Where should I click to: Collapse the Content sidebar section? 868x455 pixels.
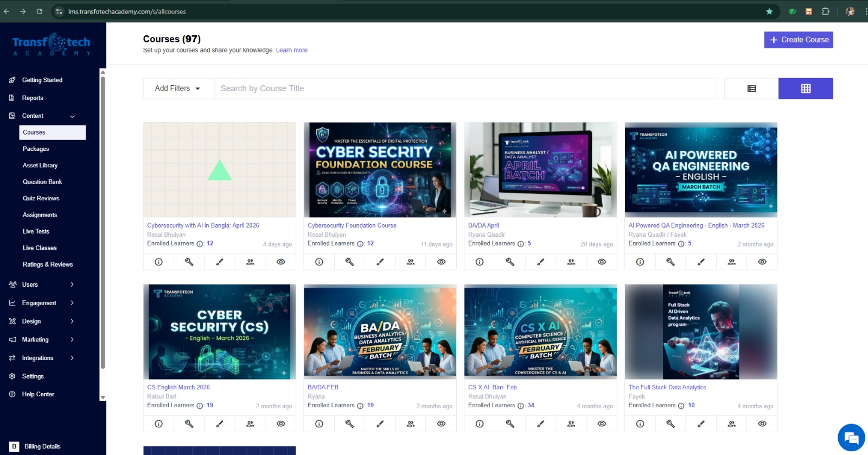click(72, 116)
